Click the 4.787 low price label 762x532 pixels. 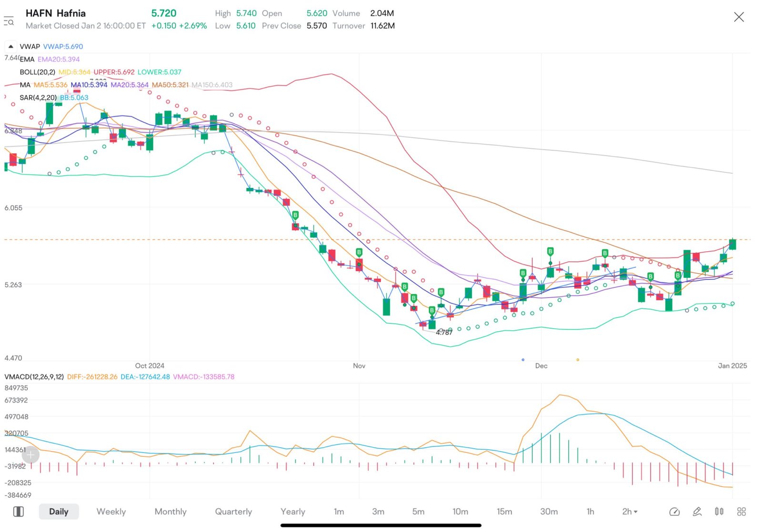click(x=444, y=332)
